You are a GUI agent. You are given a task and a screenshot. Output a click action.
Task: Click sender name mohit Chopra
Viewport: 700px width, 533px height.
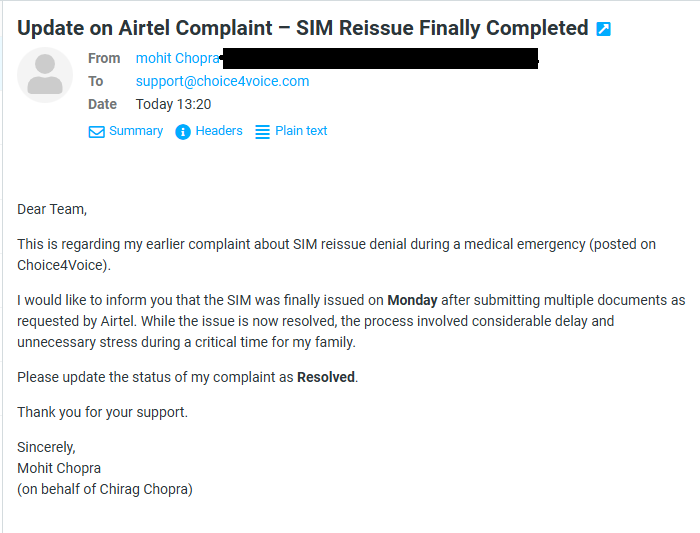(177, 58)
